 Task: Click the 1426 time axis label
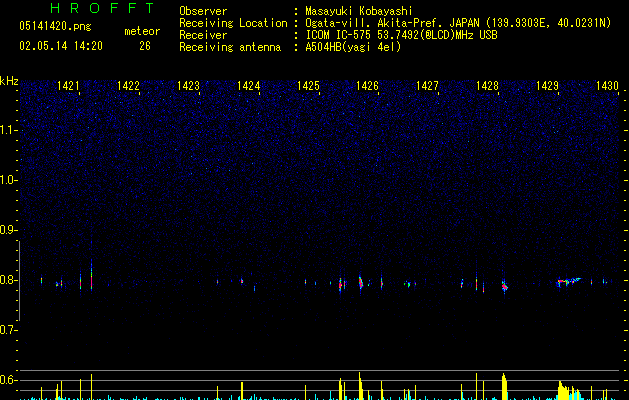pyautogui.click(x=367, y=86)
